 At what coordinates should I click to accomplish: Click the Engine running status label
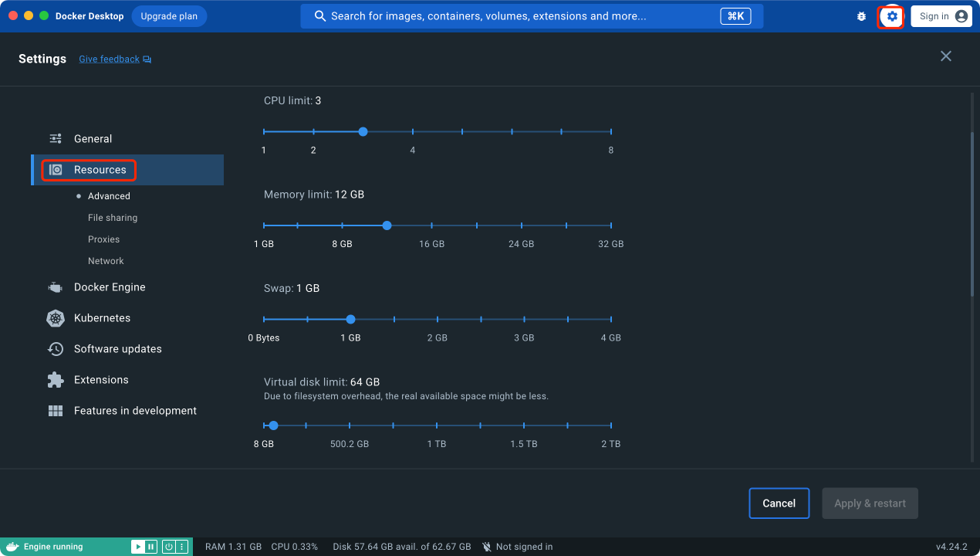[53, 547]
